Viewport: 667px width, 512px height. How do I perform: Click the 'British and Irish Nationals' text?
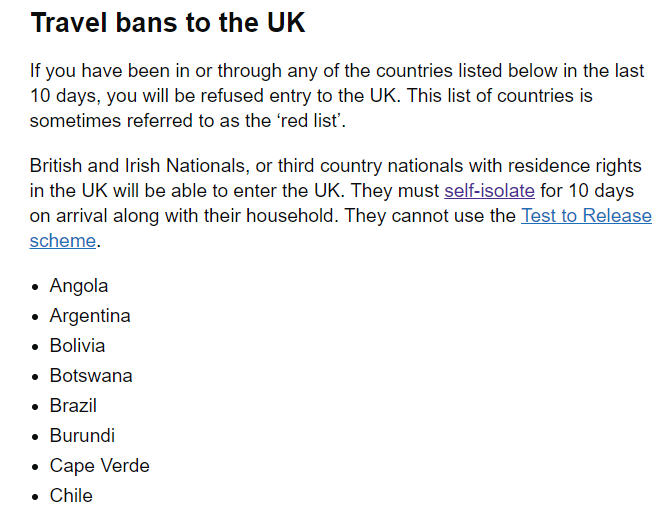(x=137, y=166)
